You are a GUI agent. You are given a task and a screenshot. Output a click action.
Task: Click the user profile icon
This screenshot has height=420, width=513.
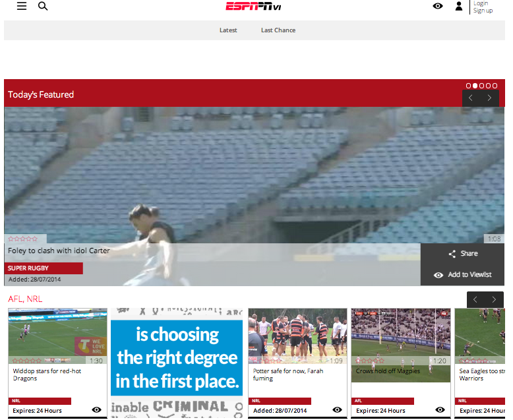coord(459,6)
